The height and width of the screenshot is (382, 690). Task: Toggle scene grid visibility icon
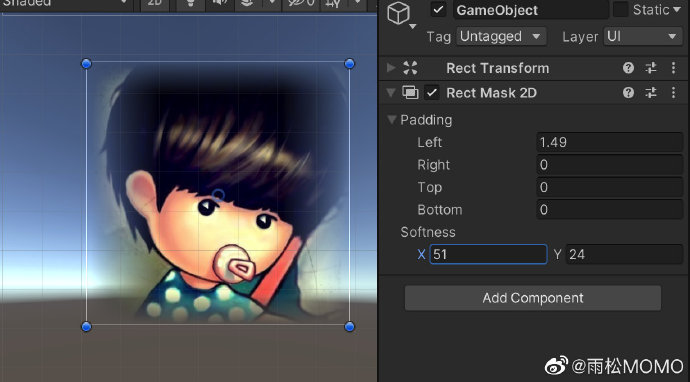click(x=334, y=4)
